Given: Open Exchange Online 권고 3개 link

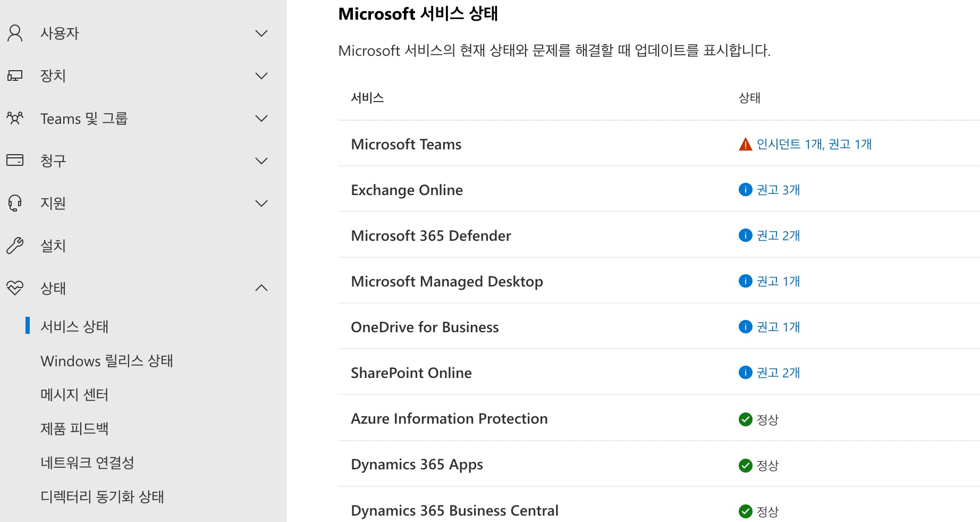Looking at the screenshot, I should pyautogui.click(x=778, y=190).
